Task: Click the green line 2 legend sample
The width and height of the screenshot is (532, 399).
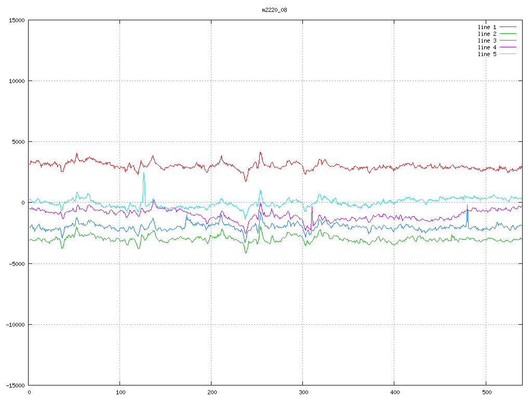Action: (508, 34)
